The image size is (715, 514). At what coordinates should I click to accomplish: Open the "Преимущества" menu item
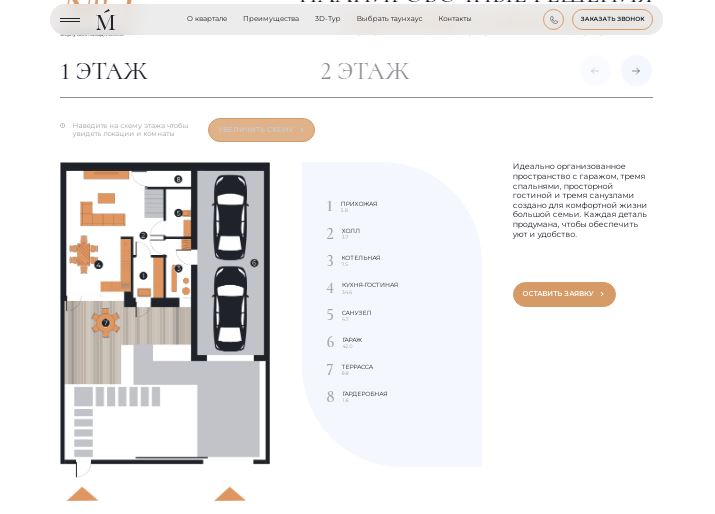(x=271, y=19)
